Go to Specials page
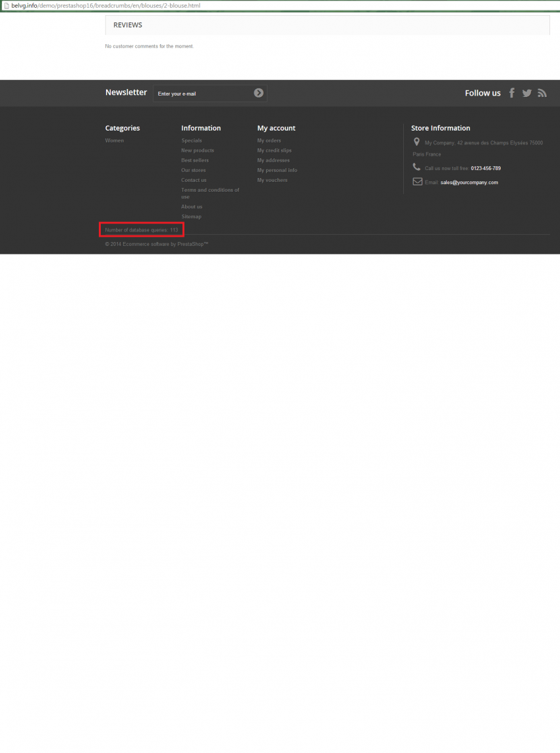The height and width of the screenshot is (753, 560). click(192, 140)
